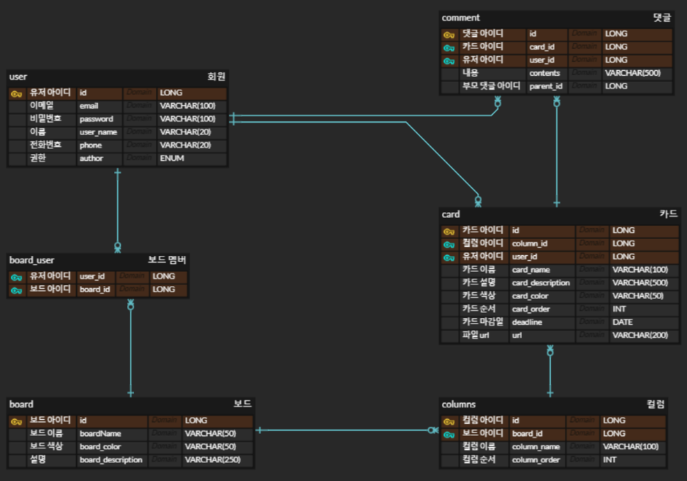Screen dimensions: 687x481
Task: Click 'VARCHAR(500)' type in the contents row
Action: coord(633,73)
